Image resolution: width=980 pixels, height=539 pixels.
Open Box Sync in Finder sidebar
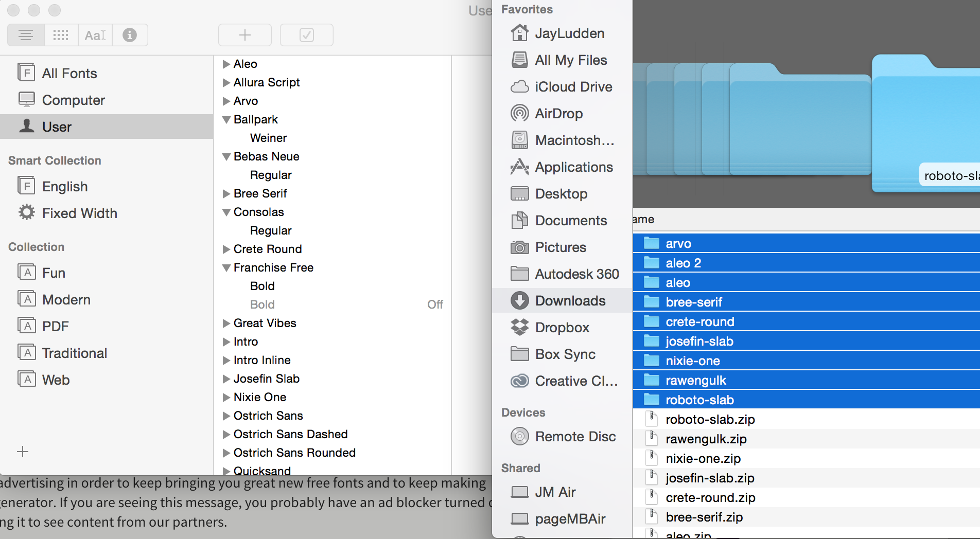(562, 354)
